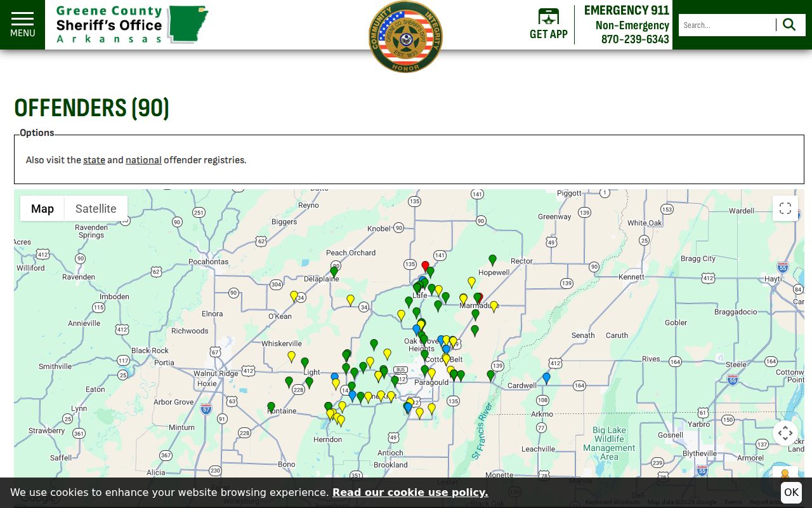Click the Paragould label on the map
This screenshot has width=812, height=508.
click(431, 382)
